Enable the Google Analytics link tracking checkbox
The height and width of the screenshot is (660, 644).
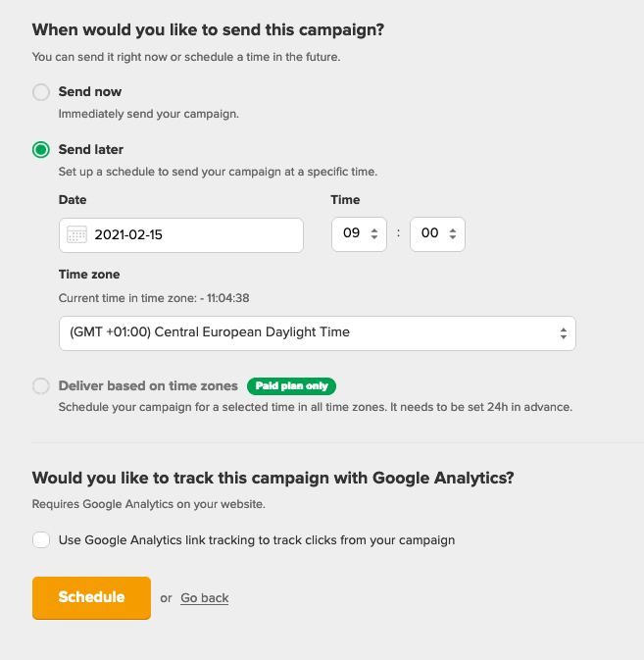41,540
